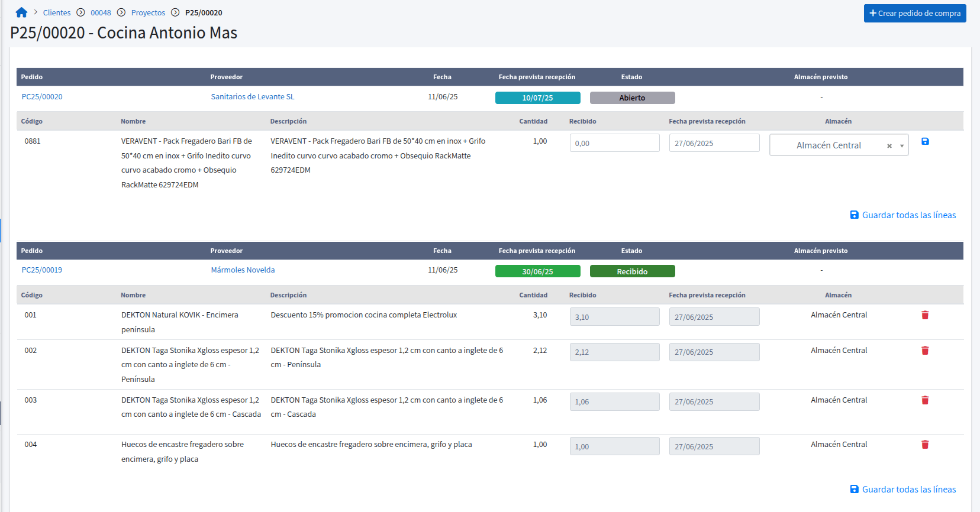
Task: Open Proyectos breadcrumb
Action: (x=148, y=12)
